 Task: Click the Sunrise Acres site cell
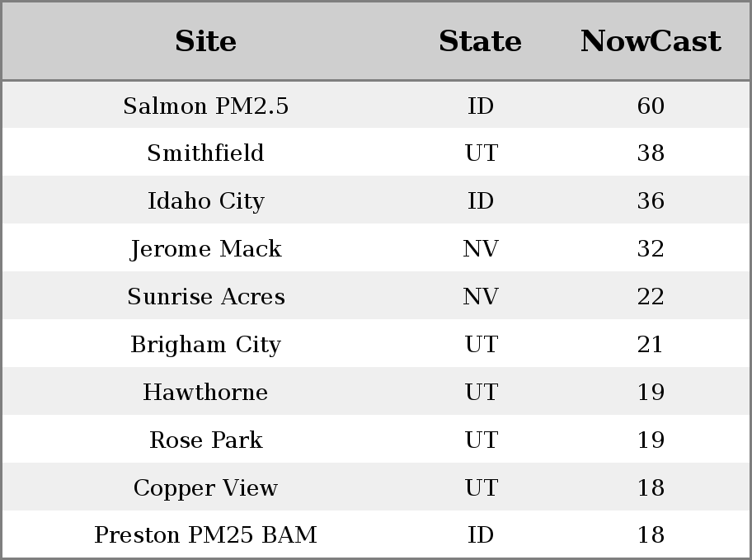point(205,297)
